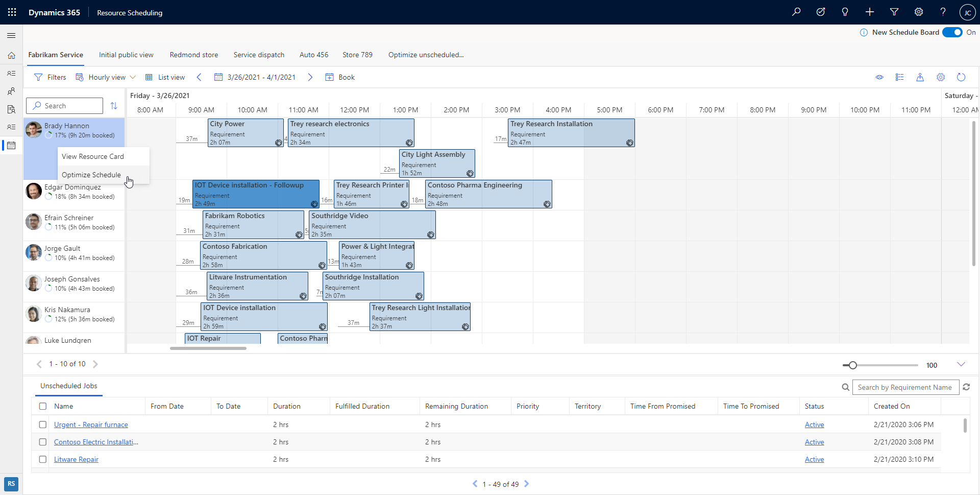Check the select-all jobs checkbox
The width and height of the screenshot is (980, 495).
(43, 406)
